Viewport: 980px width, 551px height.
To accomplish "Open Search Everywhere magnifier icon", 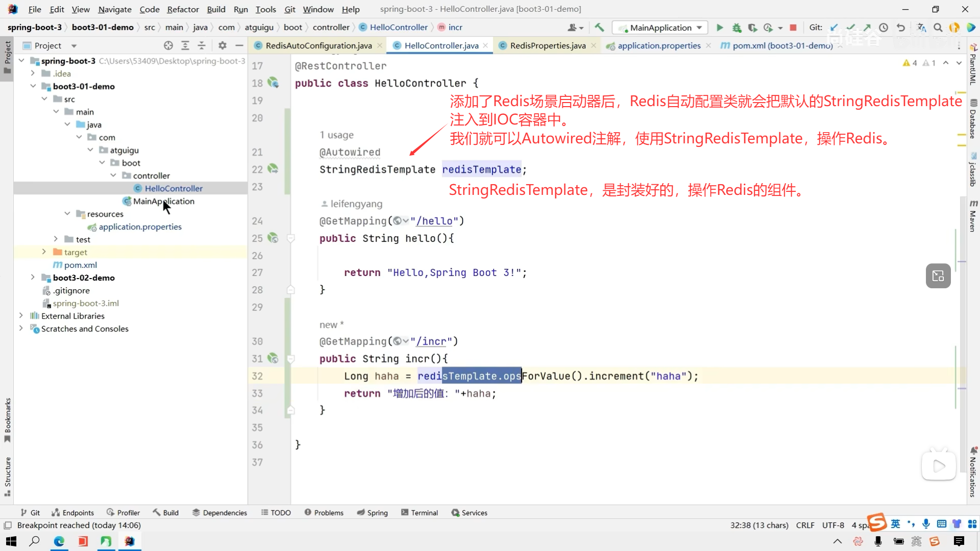I will pos(938,28).
